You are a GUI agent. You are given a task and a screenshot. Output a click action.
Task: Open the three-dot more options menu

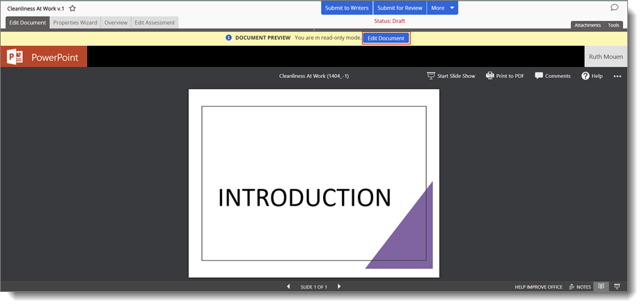tap(617, 76)
